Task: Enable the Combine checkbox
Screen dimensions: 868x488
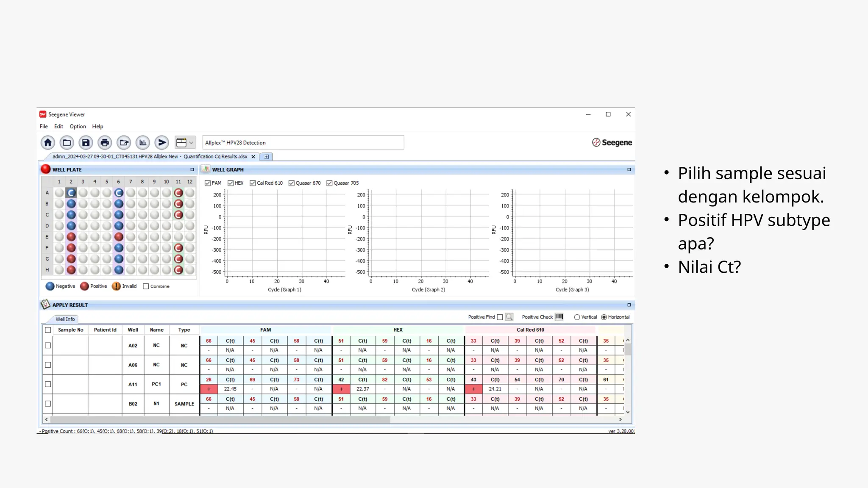Action: (146, 286)
